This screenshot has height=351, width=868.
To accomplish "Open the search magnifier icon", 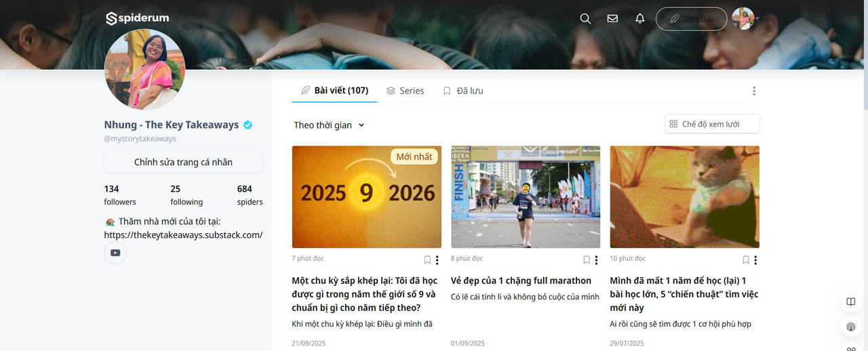I will [x=585, y=19].
